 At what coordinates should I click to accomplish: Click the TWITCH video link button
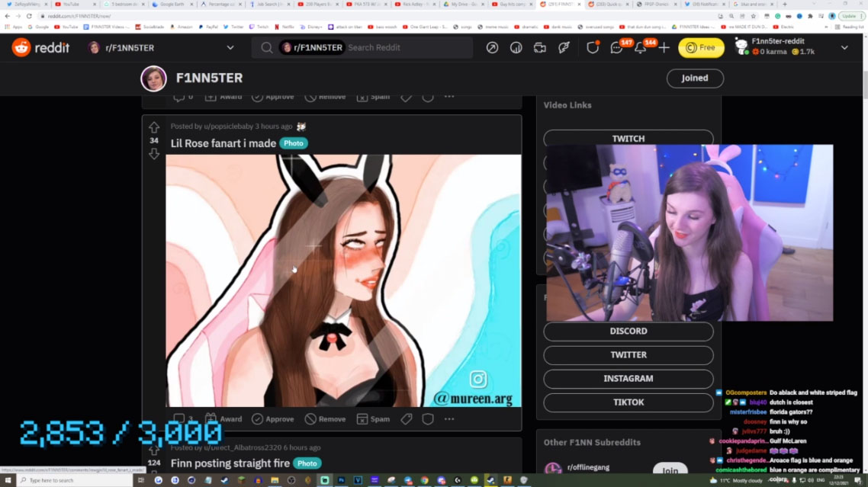(628, 138)
